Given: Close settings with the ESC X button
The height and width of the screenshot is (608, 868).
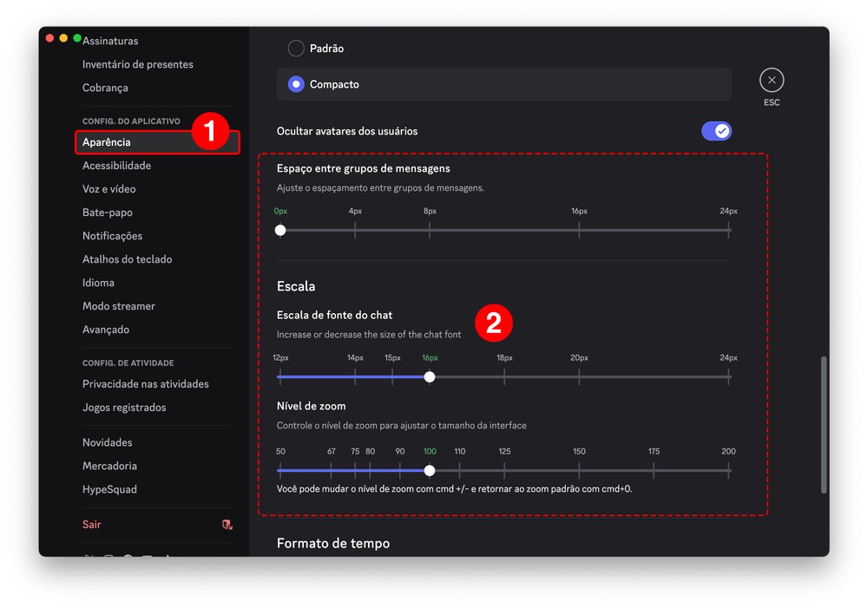Looking at the screenshot, I should pyautogui.click(x=771, y=81).
